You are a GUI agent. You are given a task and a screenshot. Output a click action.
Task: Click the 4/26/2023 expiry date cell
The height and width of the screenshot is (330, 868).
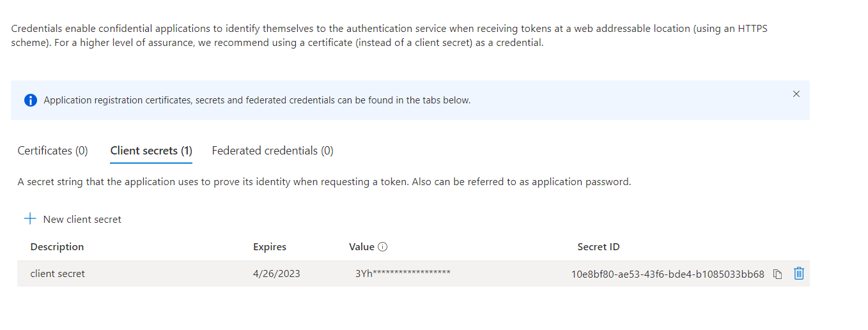(276, 274)
